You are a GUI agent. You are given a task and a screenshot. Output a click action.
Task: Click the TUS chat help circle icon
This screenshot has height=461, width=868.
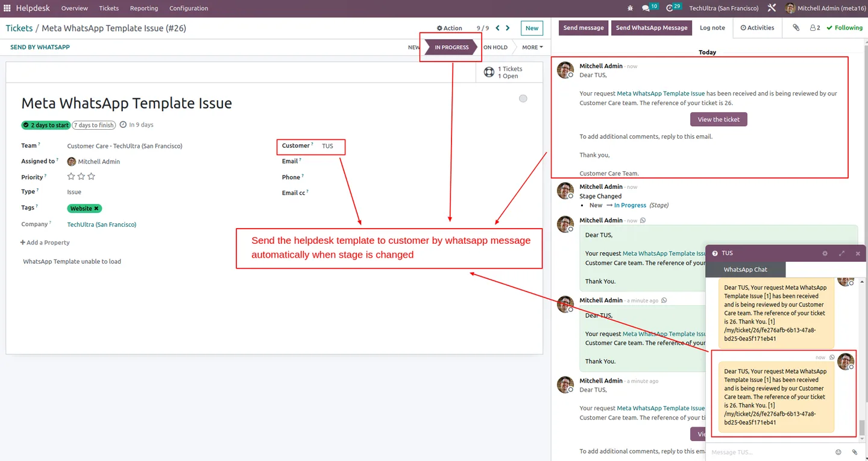click(x=715, y=253)
